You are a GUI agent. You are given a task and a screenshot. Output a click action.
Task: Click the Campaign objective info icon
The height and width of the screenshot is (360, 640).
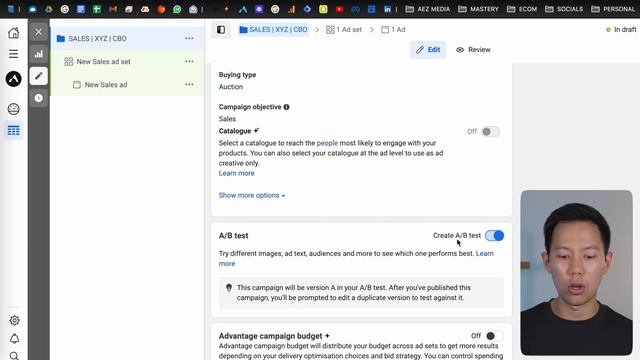(287, 107)
